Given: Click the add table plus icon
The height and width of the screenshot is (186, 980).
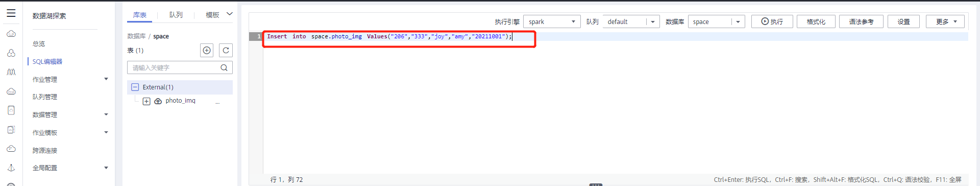Looking at the screenshot, I should pyautogui.click(x=207, y=50).
